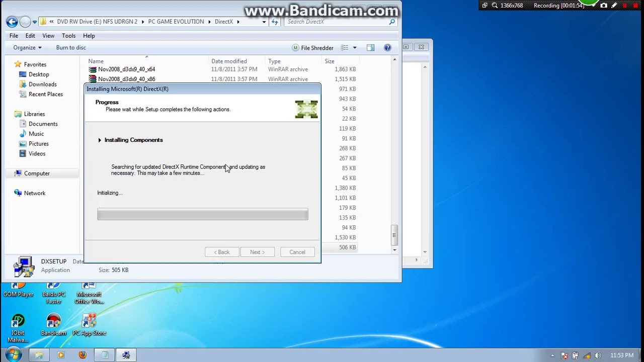Launch Firefox from the taskbar
Image resolution: width=644 pixels, height=362 pixels.
(83, 355)
